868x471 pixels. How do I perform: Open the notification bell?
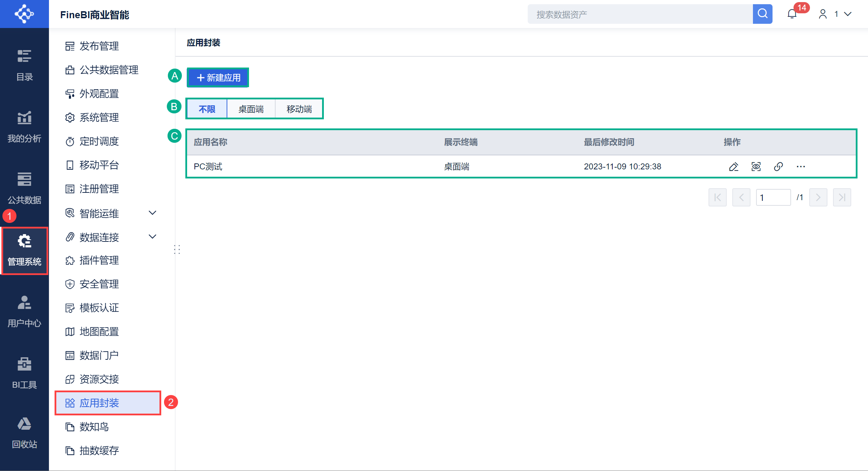coord(792,14)
